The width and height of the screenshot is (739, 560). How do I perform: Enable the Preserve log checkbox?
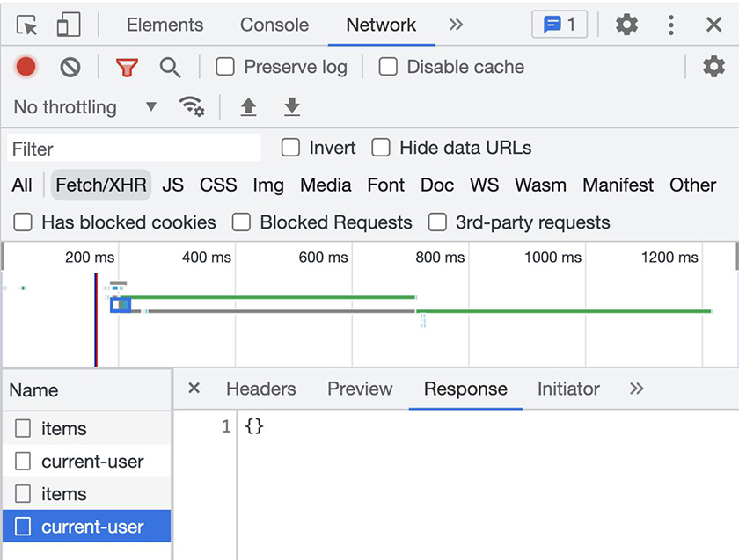coord(226,67)
